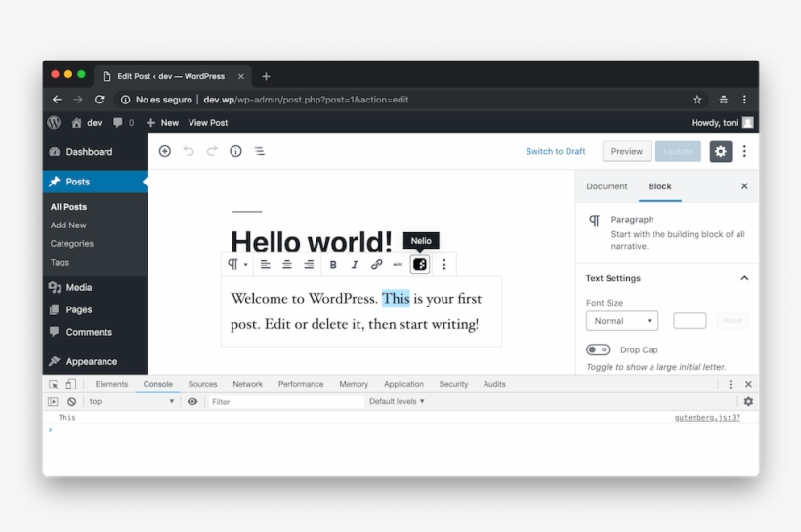Toggle device toolbar in DevTools
Screen dimensions: 801x532
tap(70, 385)
